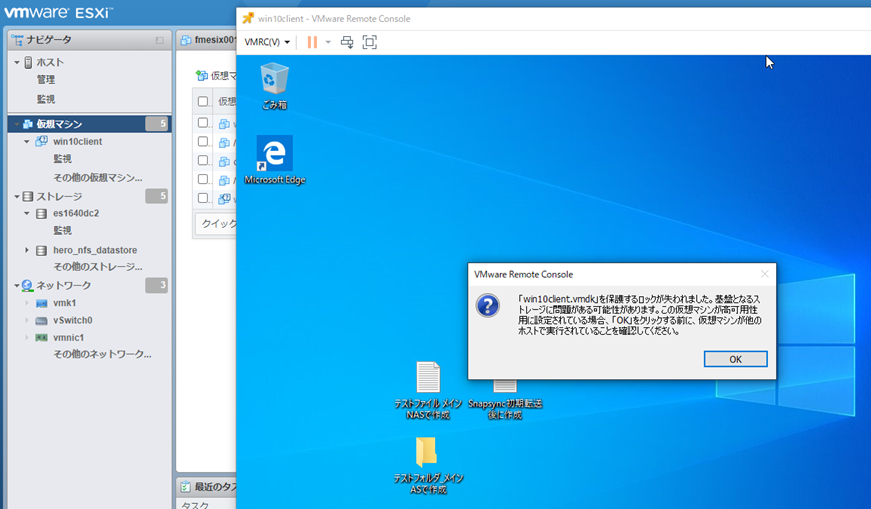Image resolution: width=871 pixels, height=509 pixels.
Task: Open the VMRC(V) dropdown menu
Action: click(x=268, y=42)
